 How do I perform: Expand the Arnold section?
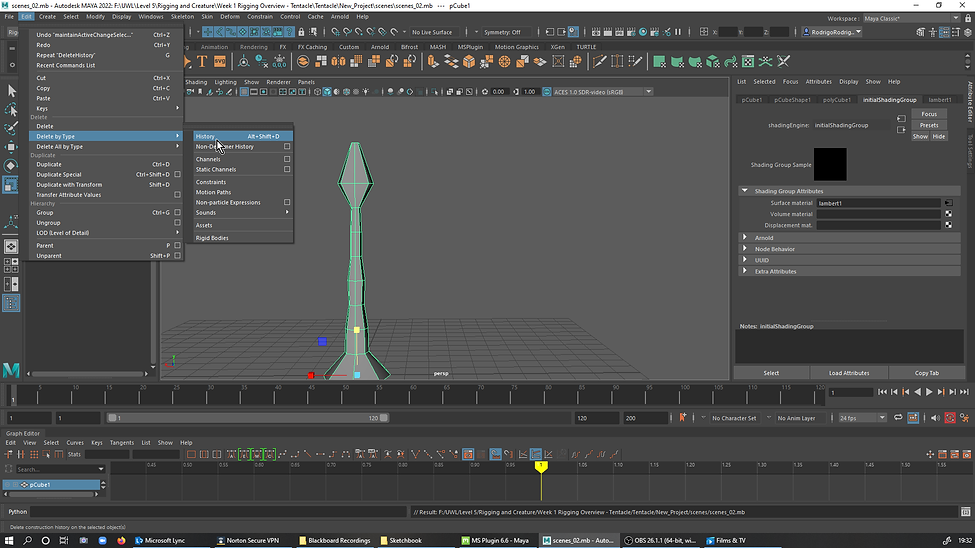(x=744, y=238)
